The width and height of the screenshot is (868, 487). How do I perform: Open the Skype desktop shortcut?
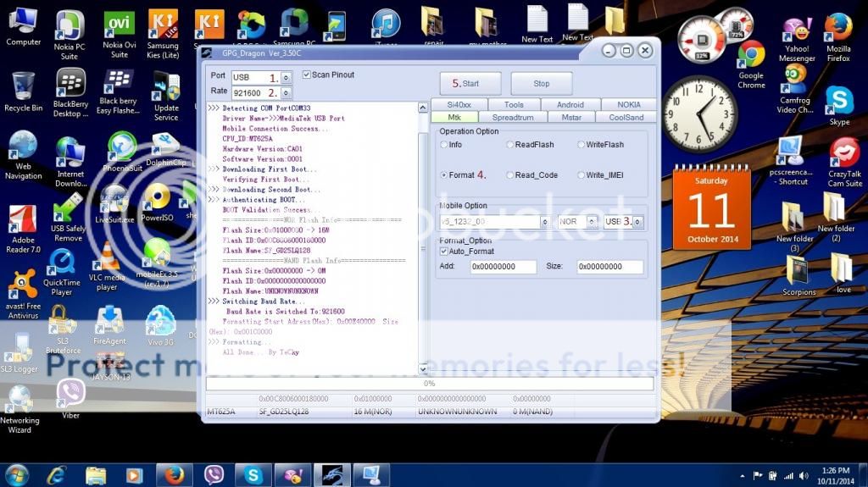coord(839,102)
